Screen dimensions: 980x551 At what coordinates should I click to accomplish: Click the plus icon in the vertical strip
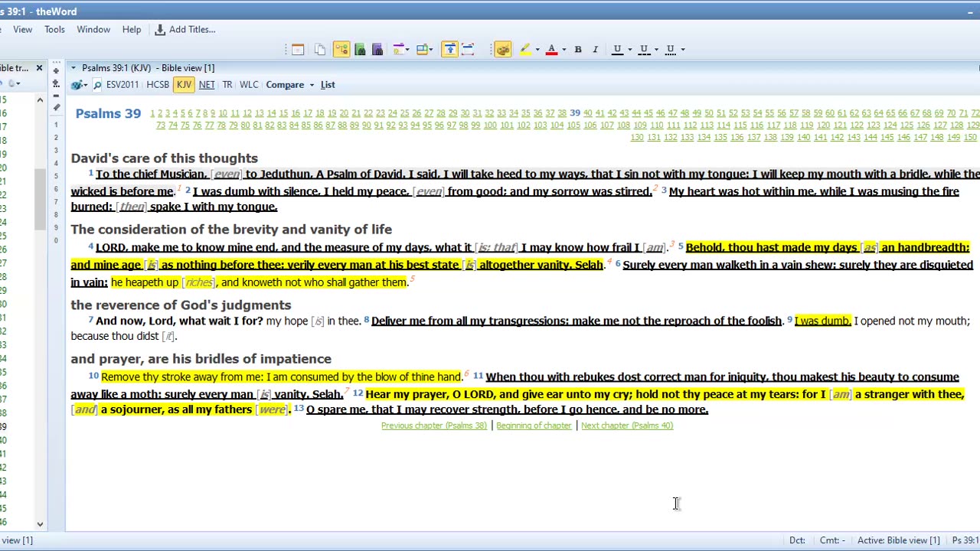coord(56,70)
